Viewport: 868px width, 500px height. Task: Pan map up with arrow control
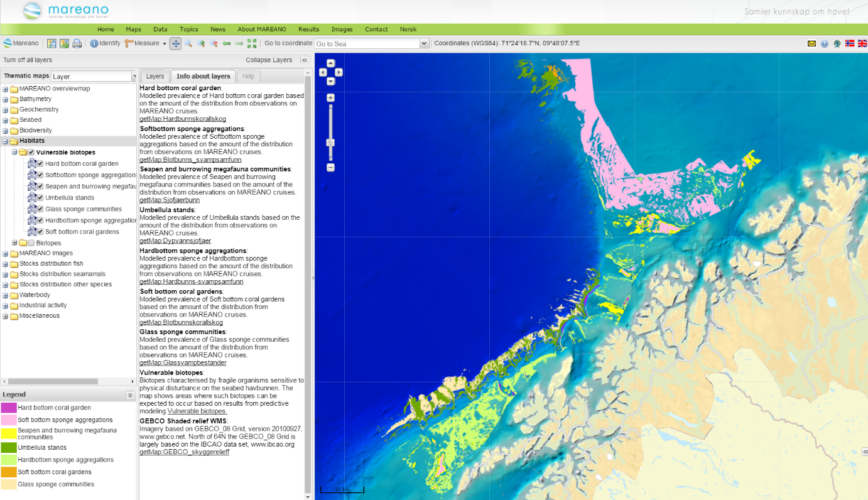click(x=331, y=63)
